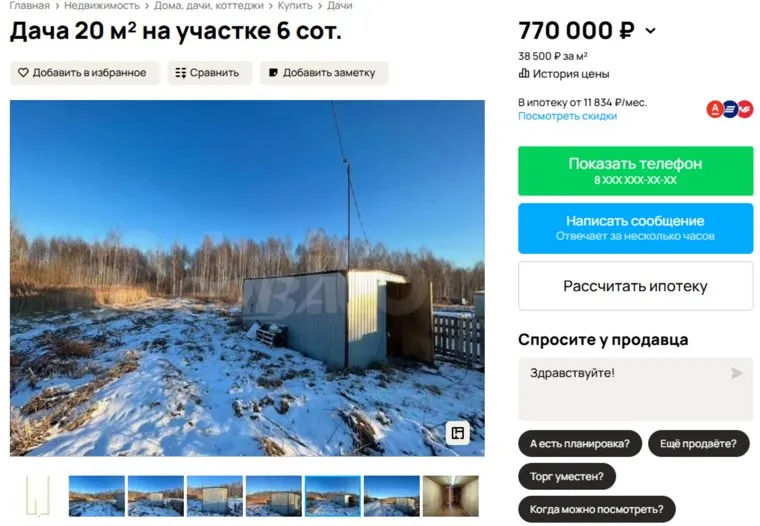Open the interior corridor photo thumbnail
Screen dimensions: 760x526
(x=451, y=496)
